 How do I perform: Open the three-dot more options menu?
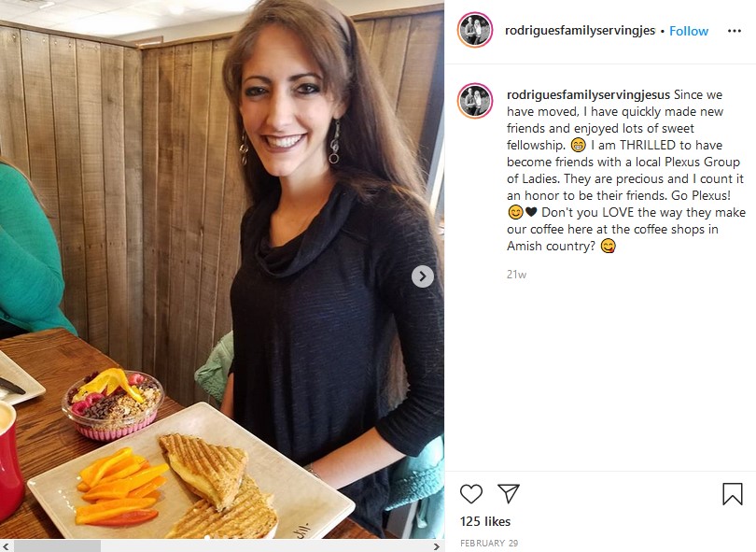734,31
